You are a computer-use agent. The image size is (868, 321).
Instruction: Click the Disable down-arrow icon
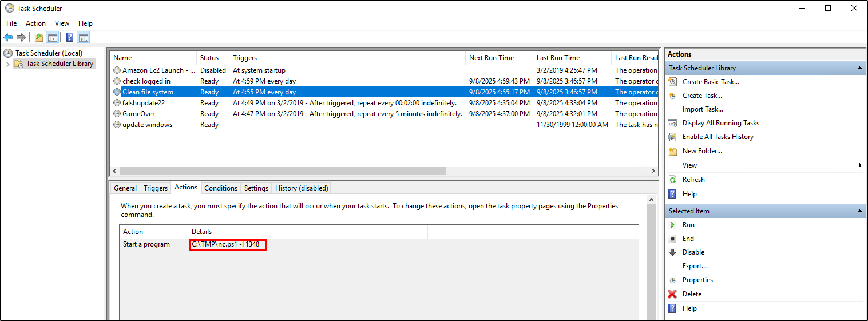(x=673, y=252)
